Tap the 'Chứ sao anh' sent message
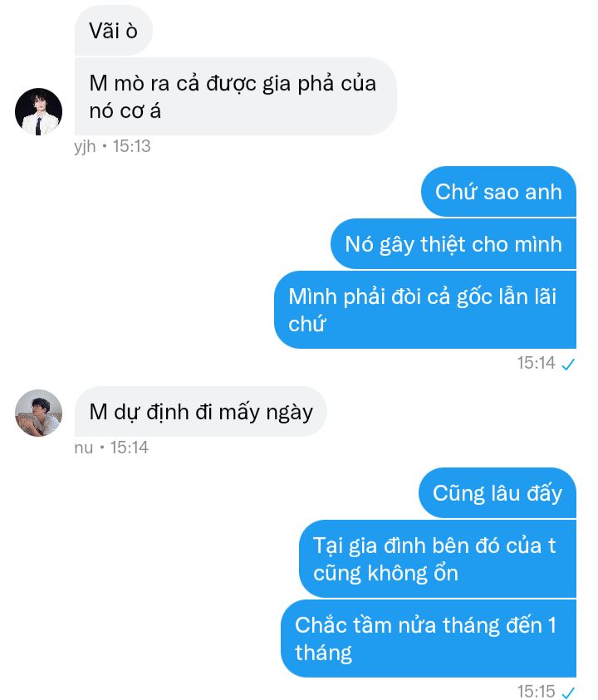The width and height of the screenshot is (598, 700). coord(498,192)
